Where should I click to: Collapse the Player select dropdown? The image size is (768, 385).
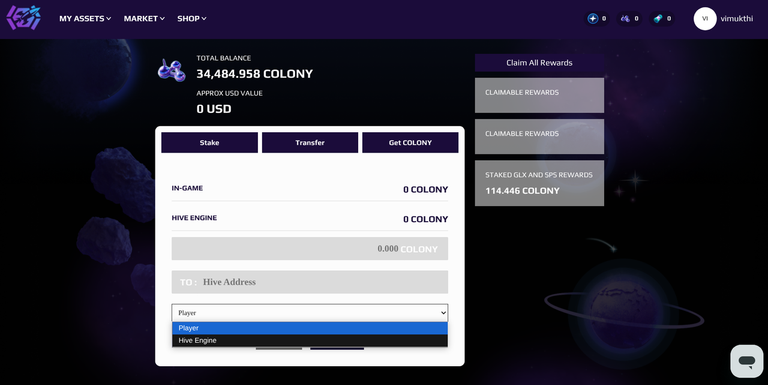pyautogui.click(x=310, y=313)
